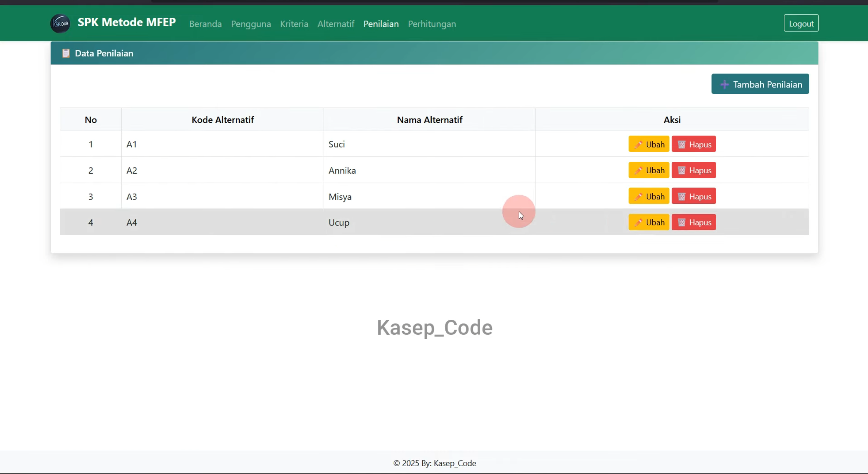The width and height of the screenshot is (868, 474).
Task: Click the pencil icon in Misya row
Action: [x=638, y=196]
